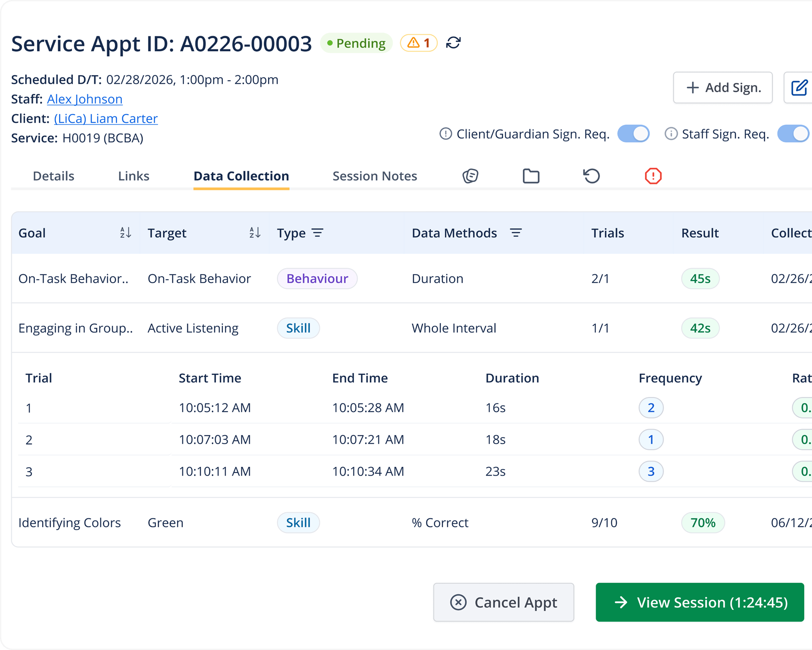Switch to the Details tab
The width and height of the screenshot is (812, 650).
click(54, 176)
